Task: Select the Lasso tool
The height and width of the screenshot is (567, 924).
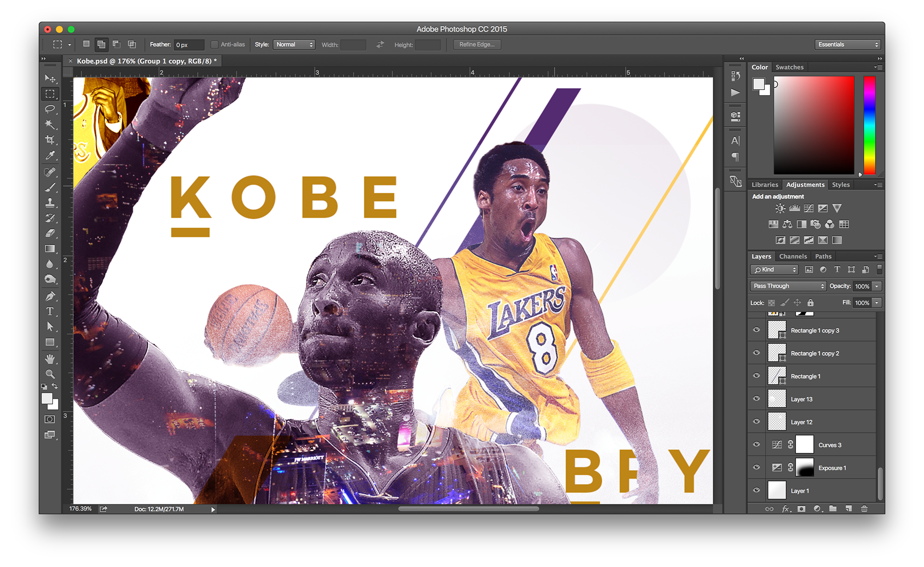Action: click(50, 109)
